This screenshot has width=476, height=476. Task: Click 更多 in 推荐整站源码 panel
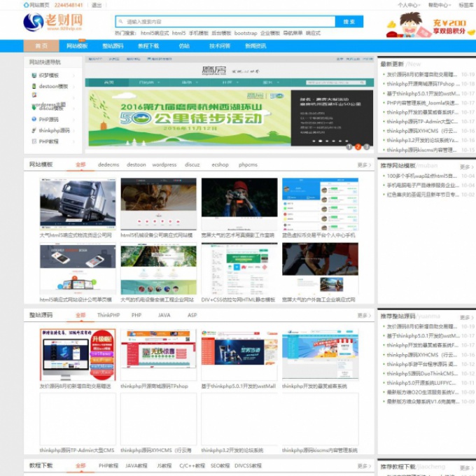[x=467, y=317]
